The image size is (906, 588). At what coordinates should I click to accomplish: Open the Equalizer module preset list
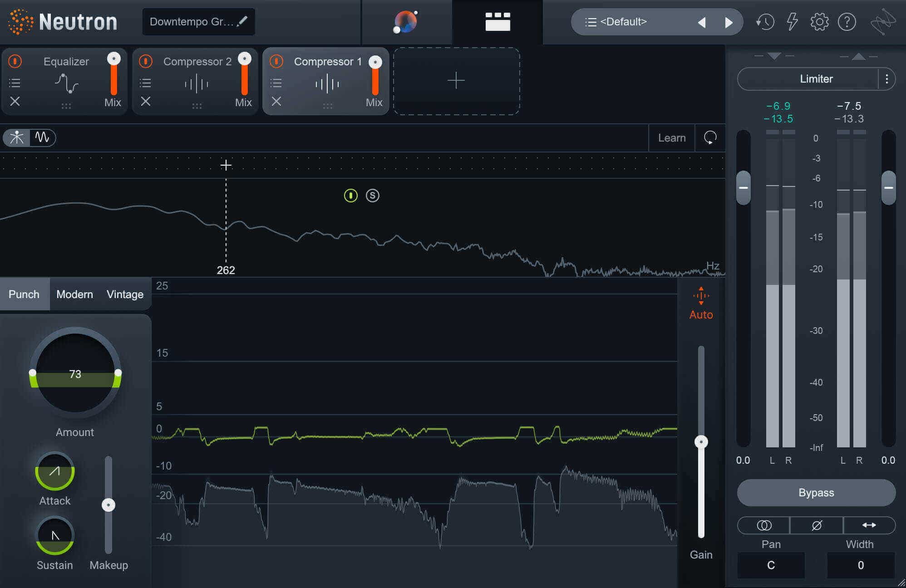pos(15,83)
